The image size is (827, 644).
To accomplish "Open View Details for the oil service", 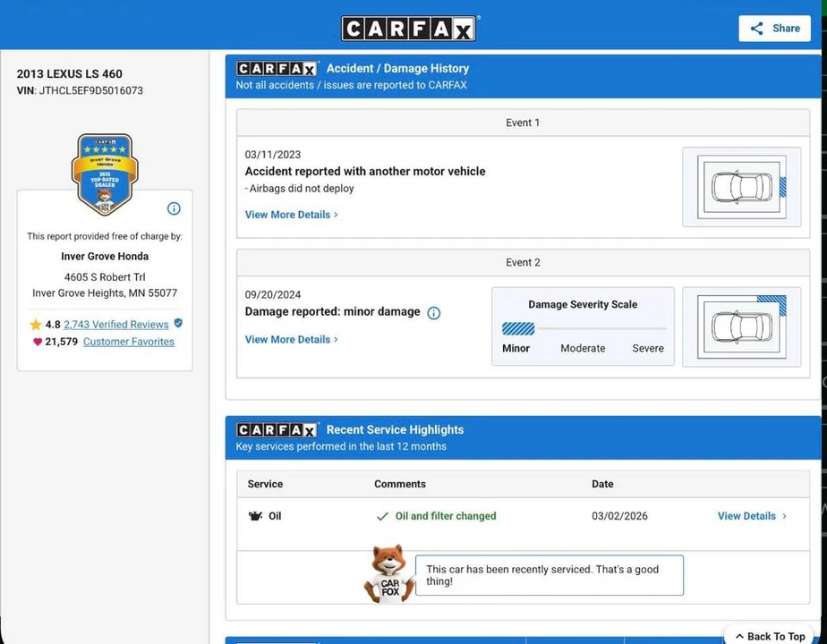I will click(x=752, y=516).
